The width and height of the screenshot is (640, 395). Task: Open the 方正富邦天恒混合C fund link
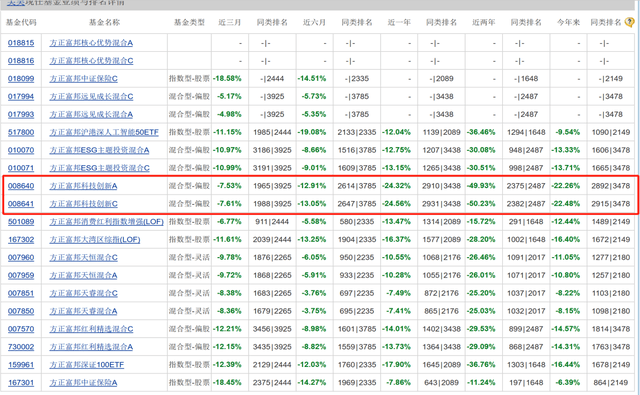coord(83,257)
